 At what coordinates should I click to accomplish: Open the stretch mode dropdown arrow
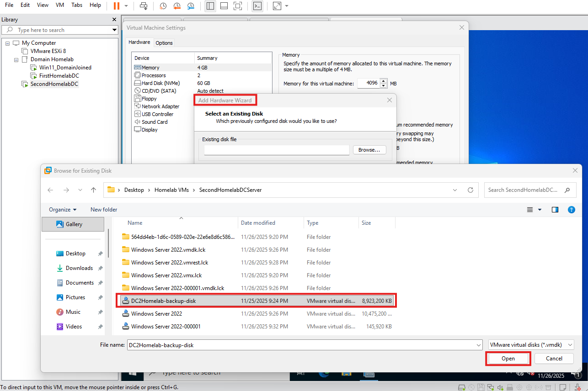click(287, 6)
